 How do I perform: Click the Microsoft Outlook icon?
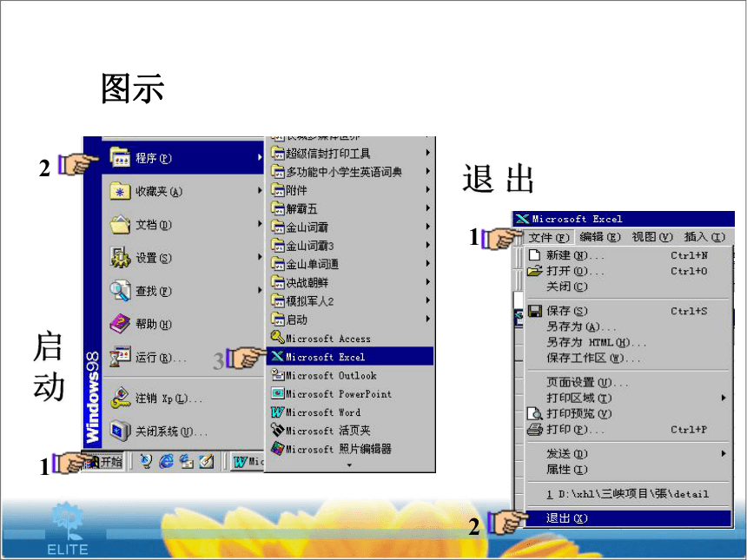(278, 375)
